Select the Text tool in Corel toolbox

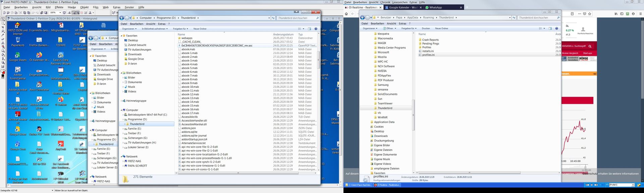click(x=3, y=43)
